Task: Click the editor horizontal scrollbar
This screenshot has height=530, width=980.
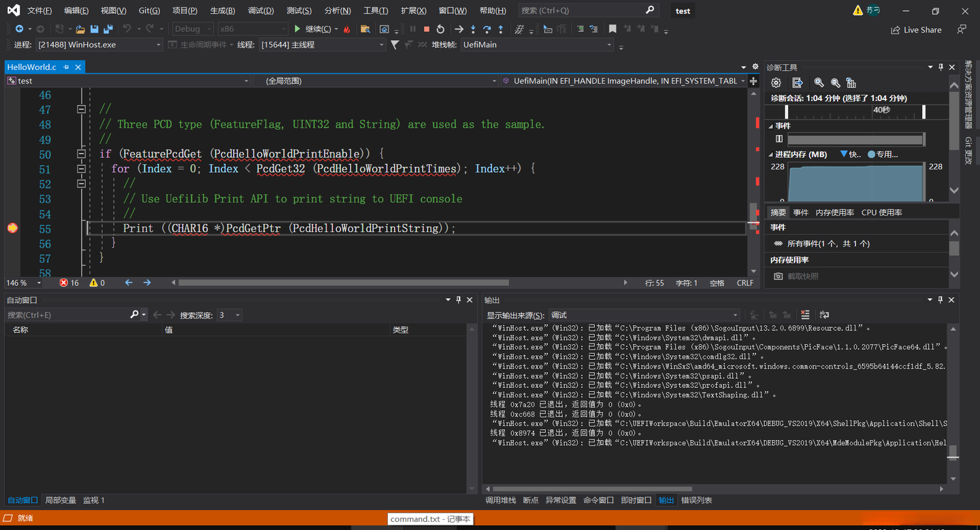Action: point(343,282)
